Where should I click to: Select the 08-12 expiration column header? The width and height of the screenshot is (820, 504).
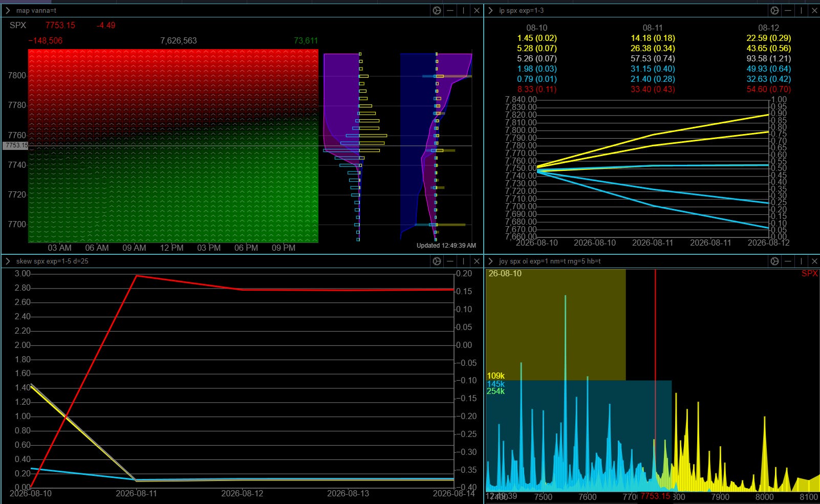point(768,28)
